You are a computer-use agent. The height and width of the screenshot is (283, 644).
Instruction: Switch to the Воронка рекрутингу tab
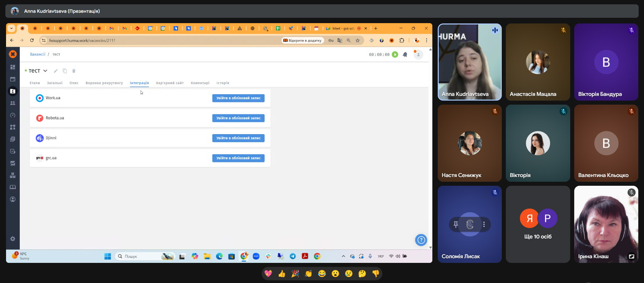click(x=104, y=83)
